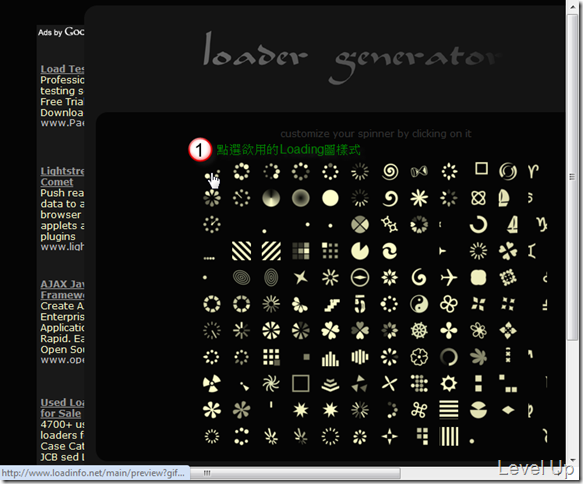The image size is (583, 484).
Task: Pick the rounded square blob loader
Action: (479, 277)
